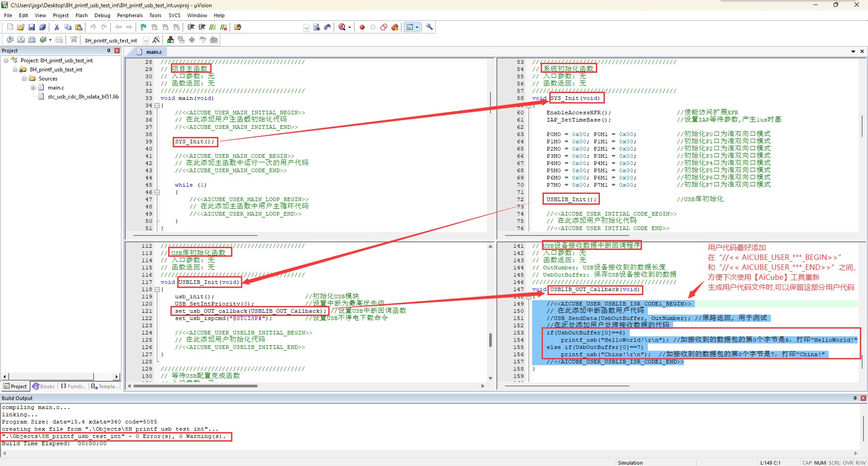Image resolution: width=868 pixels, height=466 pixels.
Task: Unindent the selected text lines
Action: (x=202, y=27)
